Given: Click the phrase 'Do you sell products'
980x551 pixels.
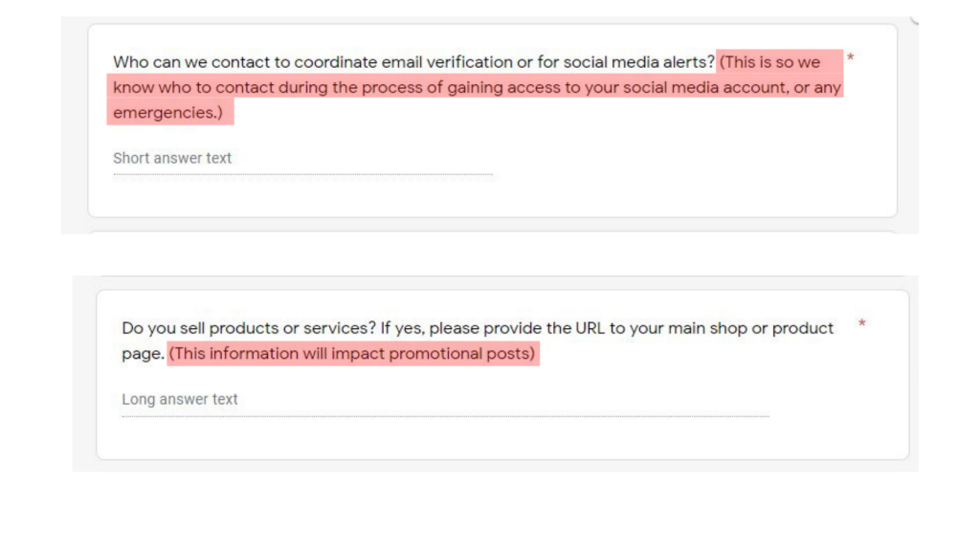Looking at the screenshot, I should click(201, 327).
